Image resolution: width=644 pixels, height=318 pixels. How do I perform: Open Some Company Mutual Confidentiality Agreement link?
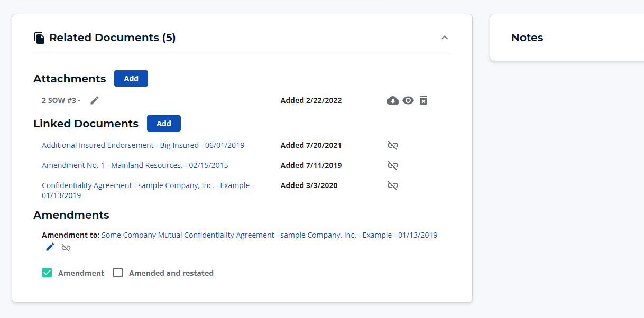[270, 235]
